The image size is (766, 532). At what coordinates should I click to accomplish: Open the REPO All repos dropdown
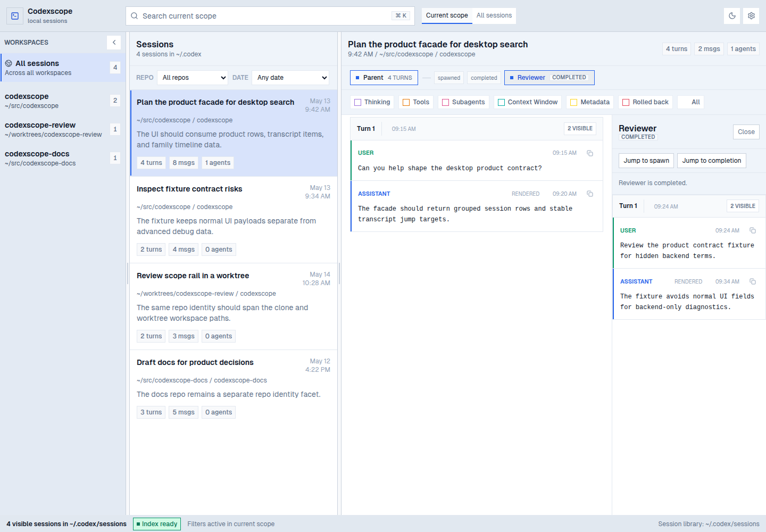tap(193, 78)
